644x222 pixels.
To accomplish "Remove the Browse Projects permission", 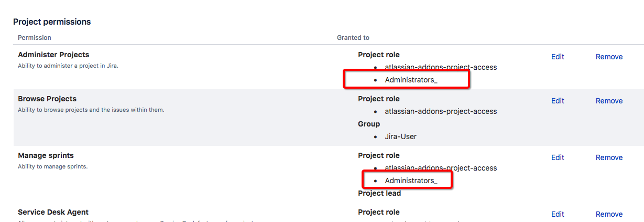I will (x=609, y=101).
